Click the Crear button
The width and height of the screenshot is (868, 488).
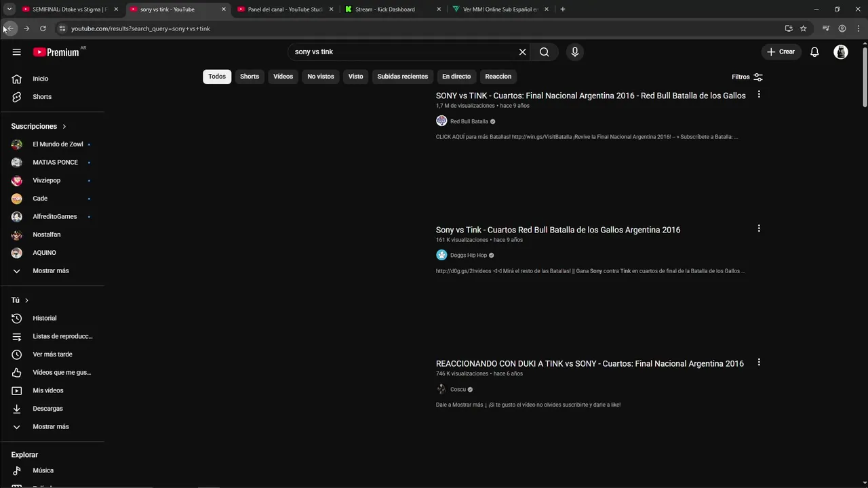point(781,52)
